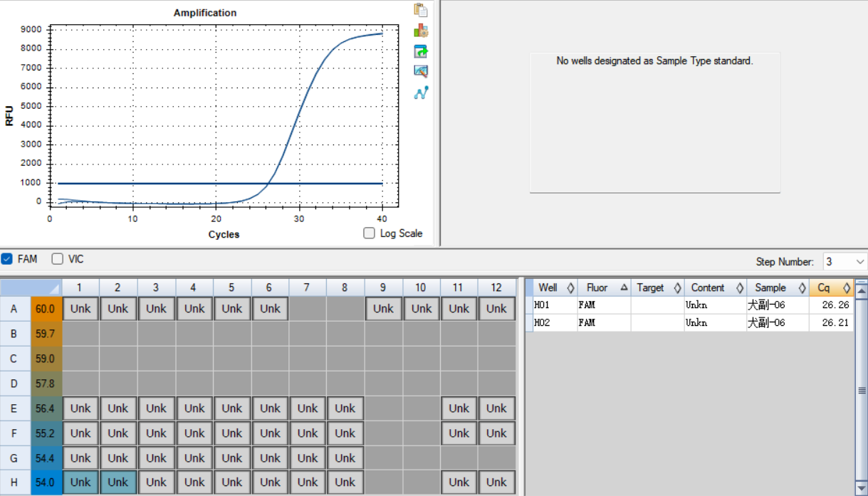
Task: Select well G4 in the plate
Action: 194,458
